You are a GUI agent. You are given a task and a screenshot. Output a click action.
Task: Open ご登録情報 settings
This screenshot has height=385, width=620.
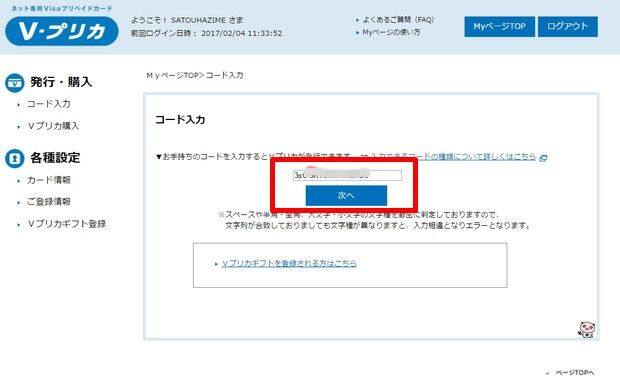click(49, 202)
